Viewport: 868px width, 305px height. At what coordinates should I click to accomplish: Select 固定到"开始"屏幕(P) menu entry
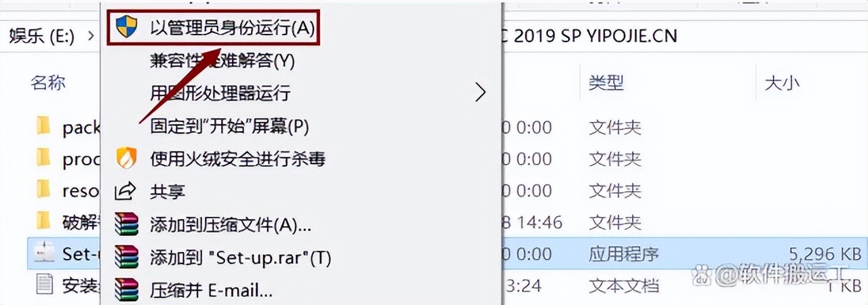[229, 126]
